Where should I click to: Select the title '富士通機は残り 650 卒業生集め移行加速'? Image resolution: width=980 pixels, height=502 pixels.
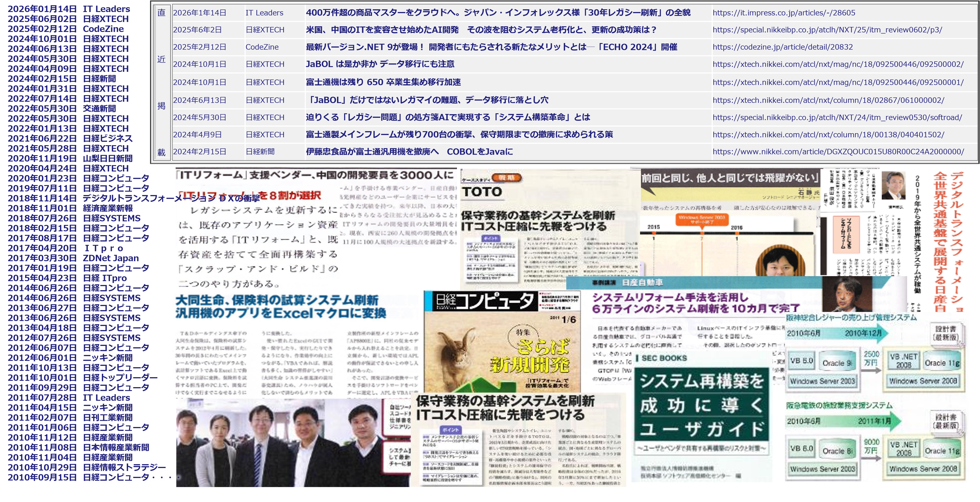(x=383, y=82)
